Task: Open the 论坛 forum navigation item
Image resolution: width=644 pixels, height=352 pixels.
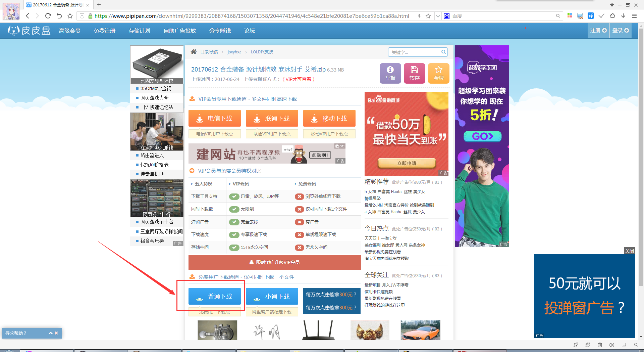Action: [x=249, y=31]
